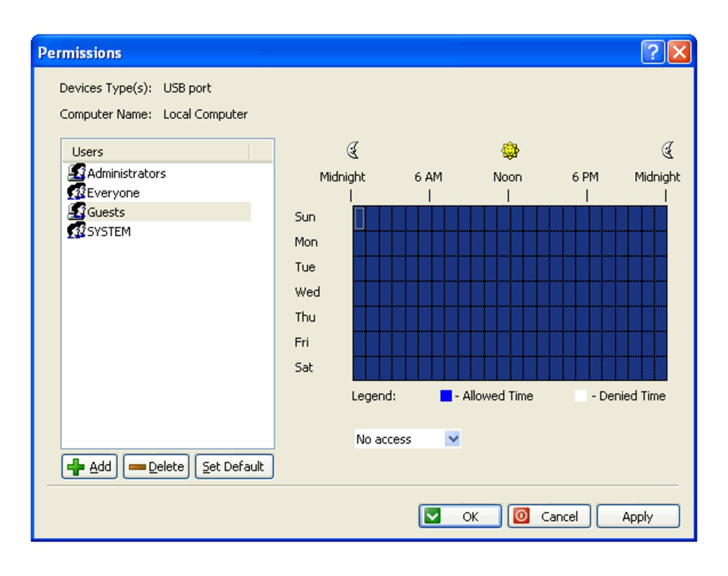
Task: Click the Mon row label
Action: point(306,242)
